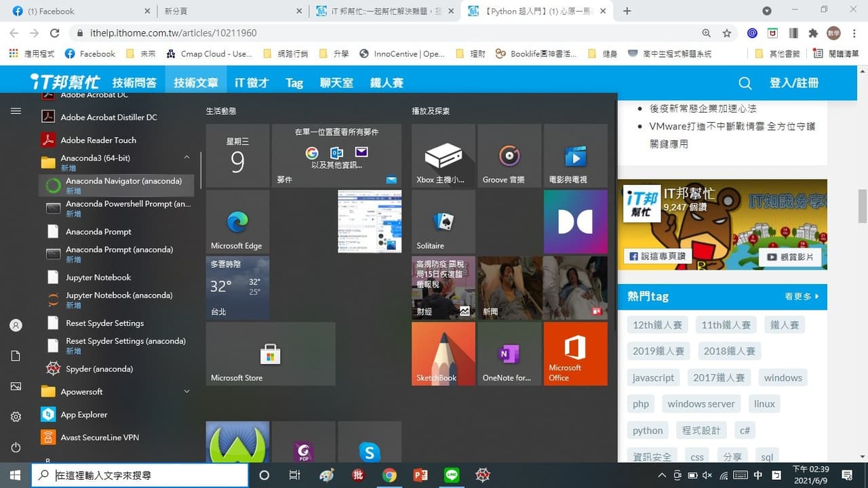Screen dimensions: 868x488
Task: Toggle the muted volume icon in tray
Action: tap(707, 475)
